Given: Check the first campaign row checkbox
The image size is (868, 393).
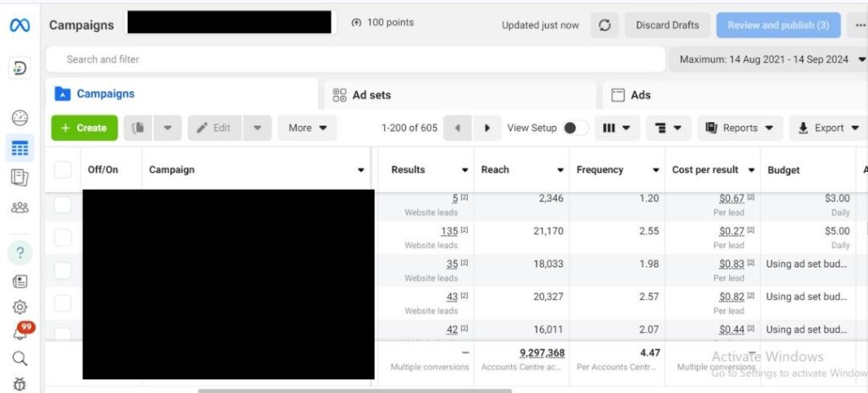Looking at the screenshot, I should 63,204.
